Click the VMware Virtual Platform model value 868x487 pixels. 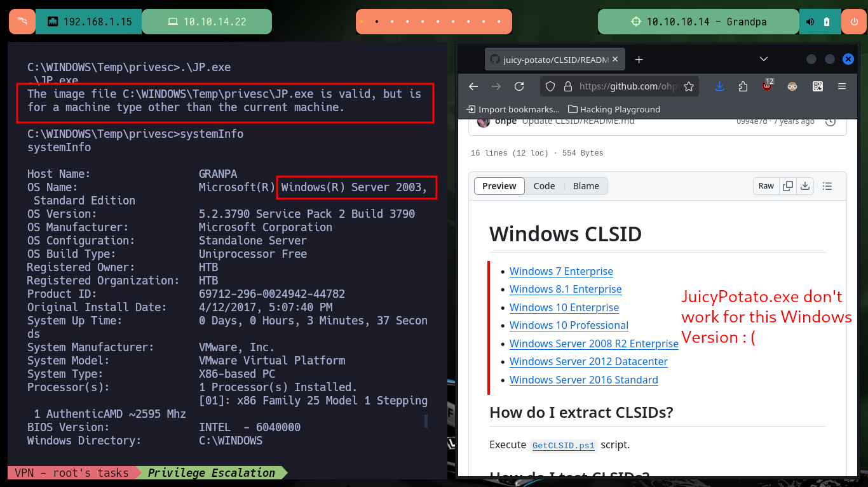click(272, 361)
